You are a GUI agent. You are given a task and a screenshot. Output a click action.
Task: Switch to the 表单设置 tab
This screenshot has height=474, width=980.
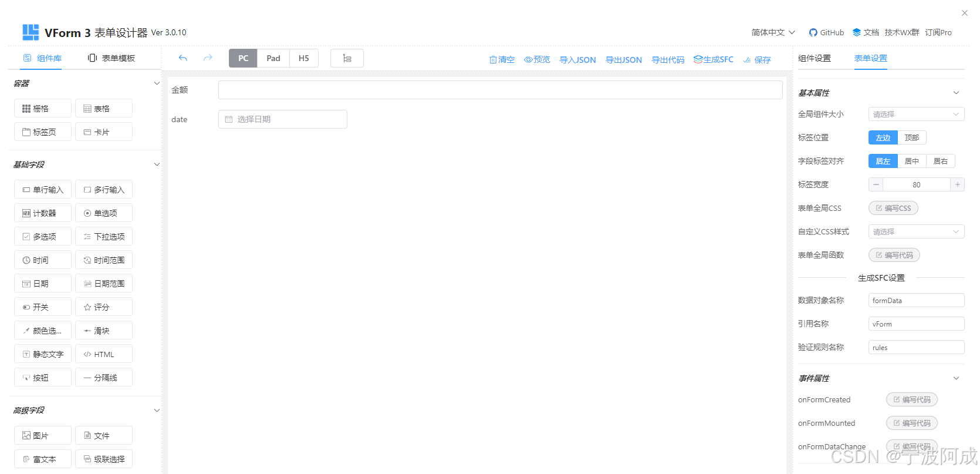pos(871,58)
